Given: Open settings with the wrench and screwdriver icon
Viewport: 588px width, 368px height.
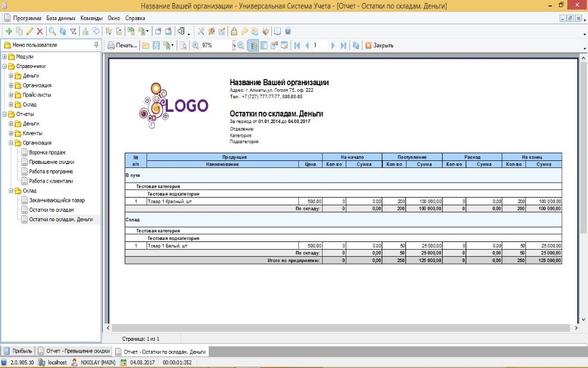Looking at the screenshot, I should click(202, 31).
